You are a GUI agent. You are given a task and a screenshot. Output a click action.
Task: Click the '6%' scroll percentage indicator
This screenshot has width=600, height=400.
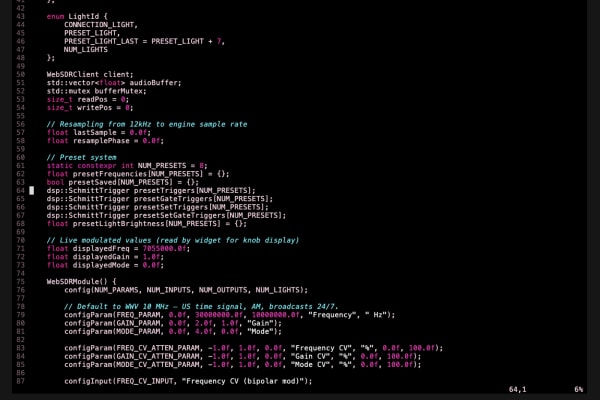[578, 390]
